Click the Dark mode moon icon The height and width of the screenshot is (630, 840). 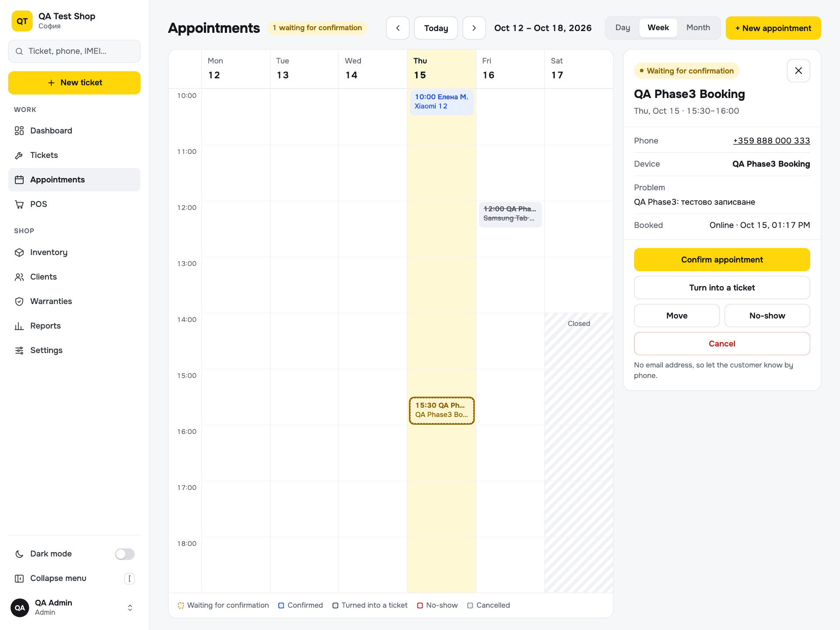[19, 554]
